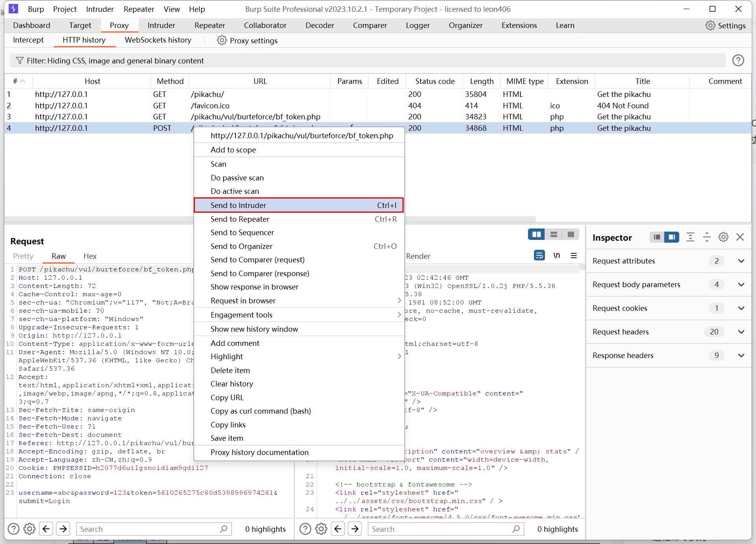
Task: Select history row 1 /pikachu/
Action: point(378,94)
